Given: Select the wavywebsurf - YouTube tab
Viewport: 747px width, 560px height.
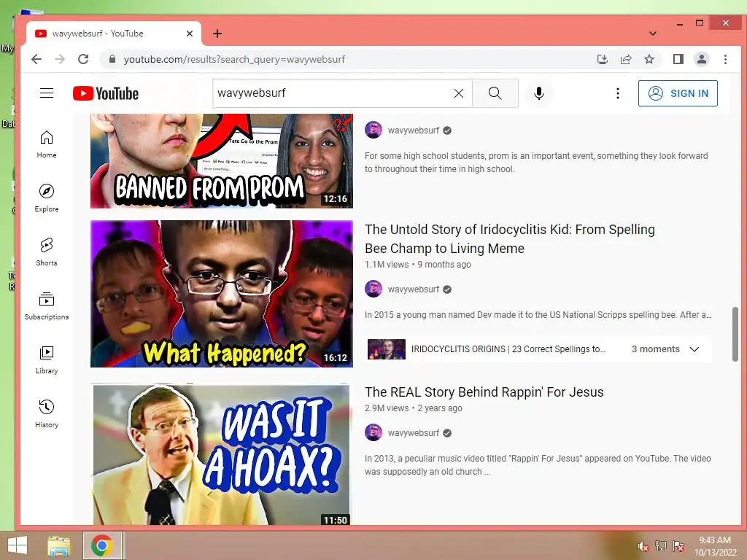Looking at the screenshot, I should point(113,34).
